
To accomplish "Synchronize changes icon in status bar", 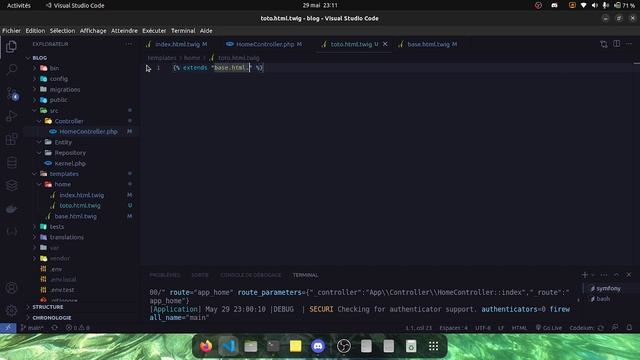I will pyautogui.click(x=55, y=328).
